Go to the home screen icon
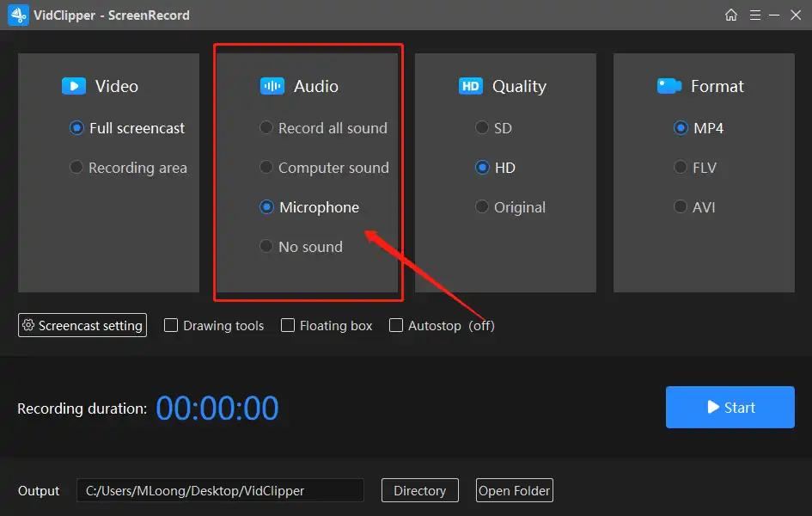812x516 pixels. [x=730, y=15]
